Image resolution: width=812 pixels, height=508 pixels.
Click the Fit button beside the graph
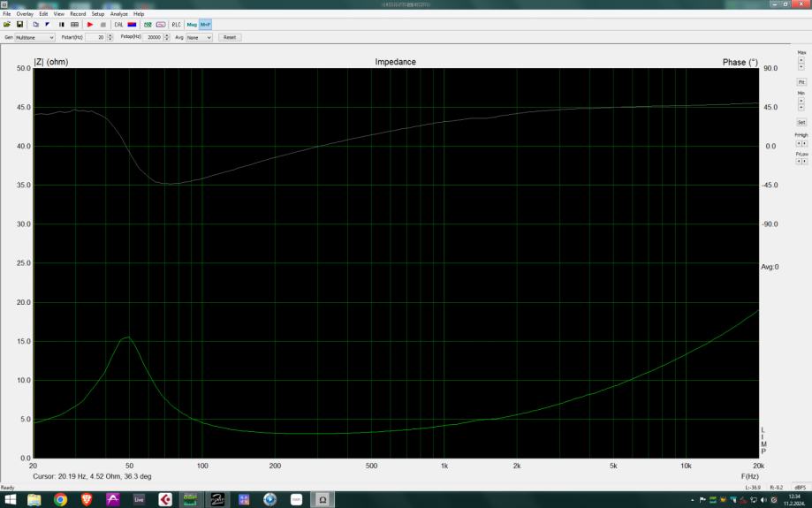pyautogui.click(x=801, y=81)
